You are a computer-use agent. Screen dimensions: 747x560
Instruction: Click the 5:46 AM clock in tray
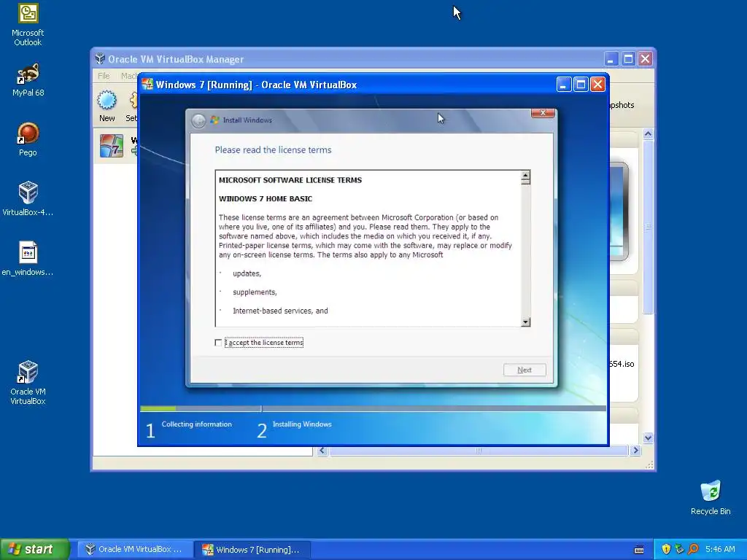[x=720, y=549]
